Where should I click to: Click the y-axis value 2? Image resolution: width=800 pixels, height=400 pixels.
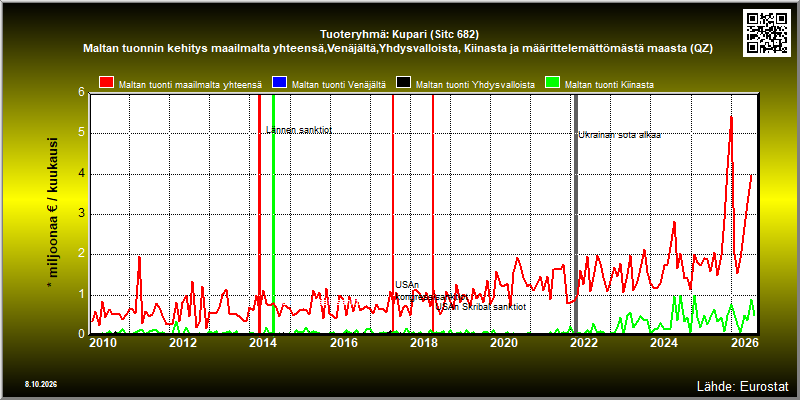pos(81,254)
